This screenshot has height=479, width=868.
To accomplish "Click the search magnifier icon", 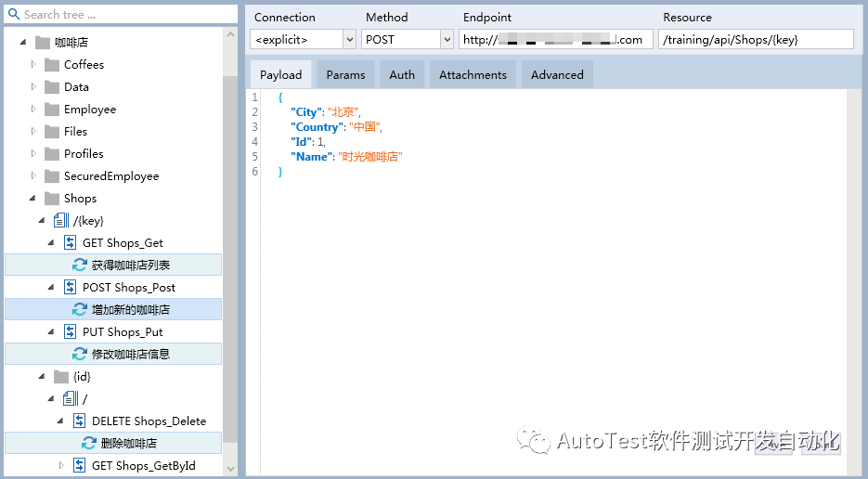I will tap(14, 14).
